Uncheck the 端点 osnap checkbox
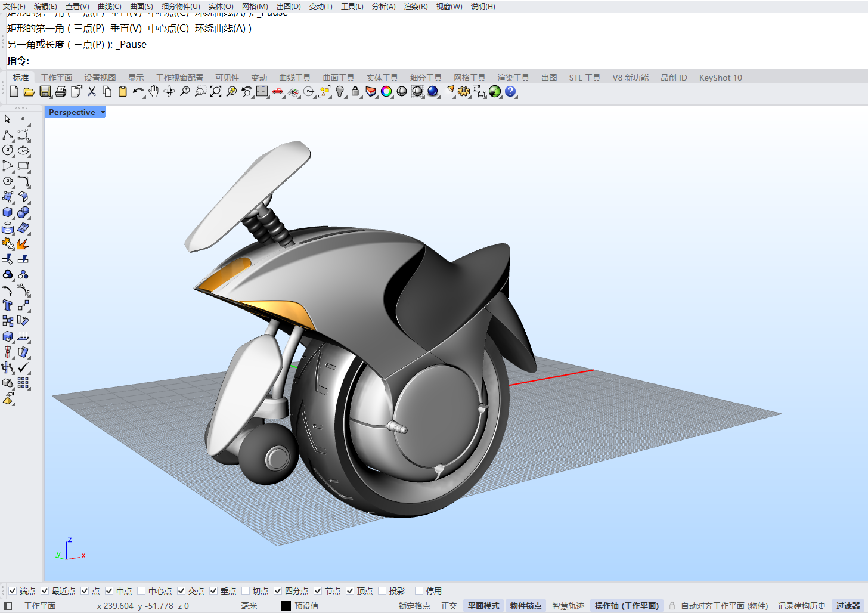 [13, 591]
